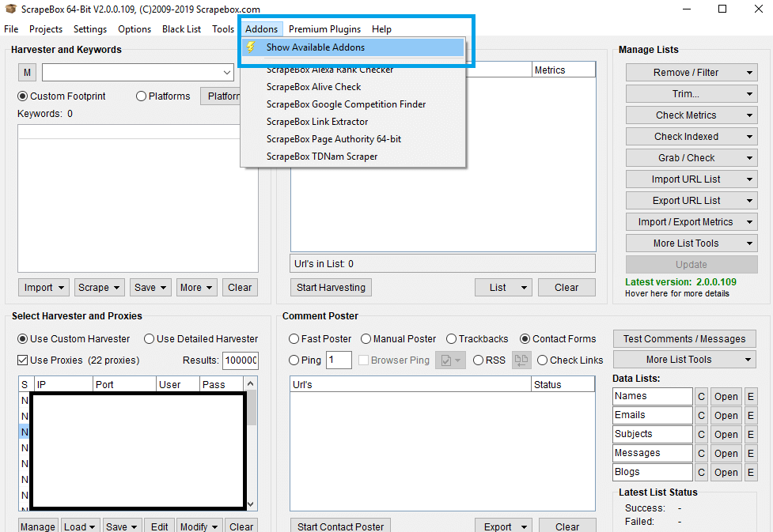
Task: Click the Open button for Names
Action: coord(726,397)
